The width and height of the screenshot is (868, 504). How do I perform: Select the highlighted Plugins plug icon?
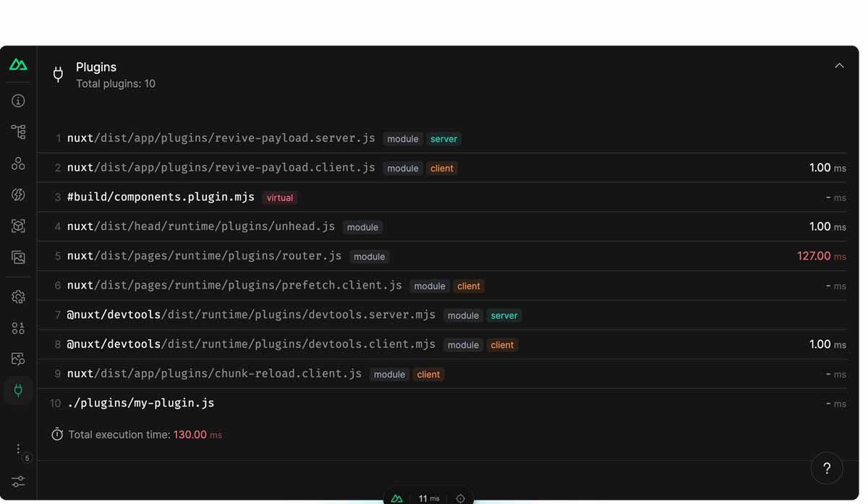18,390
